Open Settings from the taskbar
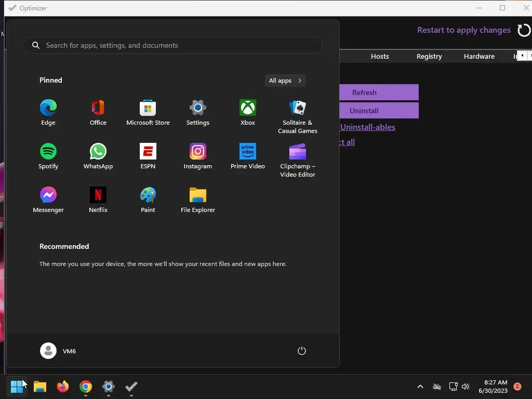The image size is (532, 399). (x=109, y=387)
